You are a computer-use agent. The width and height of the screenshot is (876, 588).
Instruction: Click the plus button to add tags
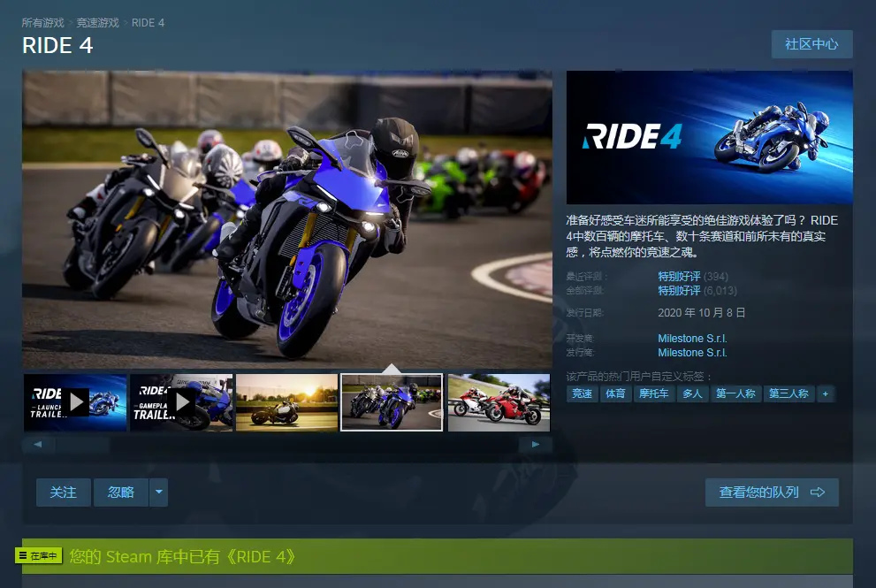825,393
